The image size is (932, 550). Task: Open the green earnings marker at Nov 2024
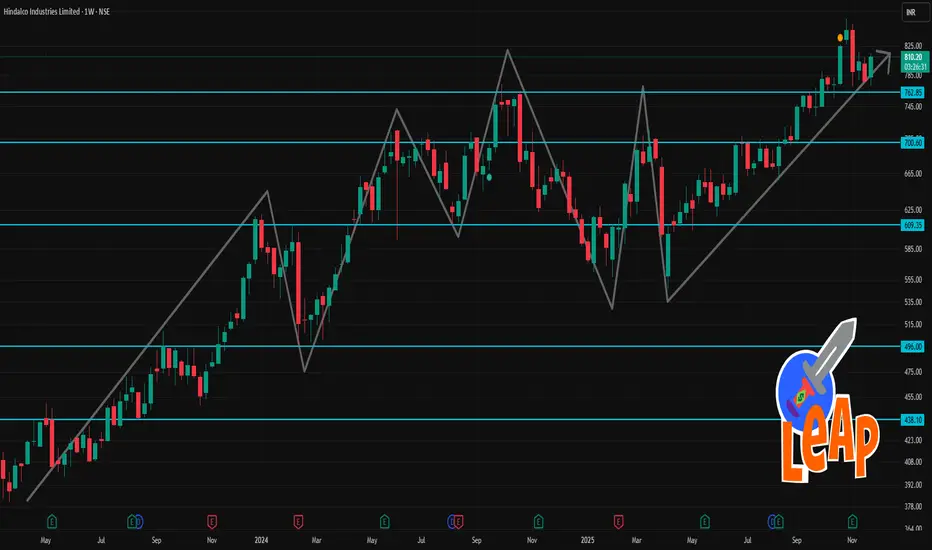[x=538, y=522]
